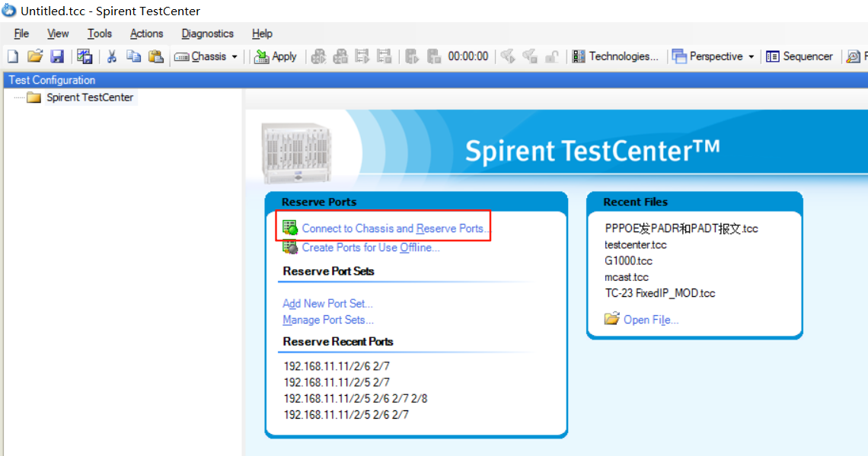
Task: Select recent ports 192.168.11.11/2/5 2/7
Action: tap(337, 382)
